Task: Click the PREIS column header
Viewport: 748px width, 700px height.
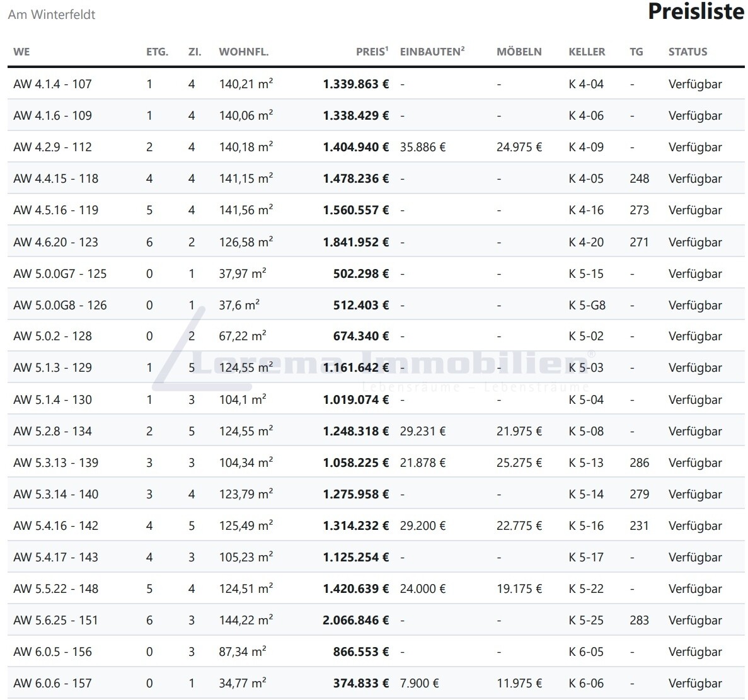Action: coord(372,51)
